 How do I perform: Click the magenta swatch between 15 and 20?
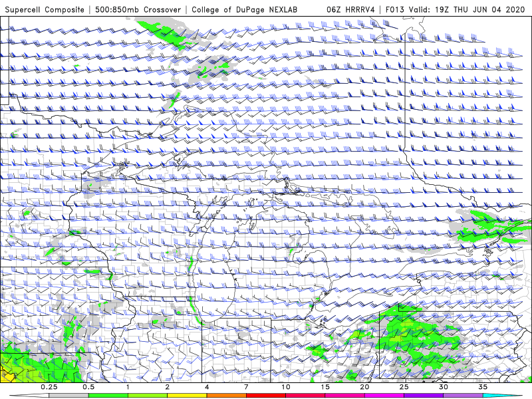point(344,396)
